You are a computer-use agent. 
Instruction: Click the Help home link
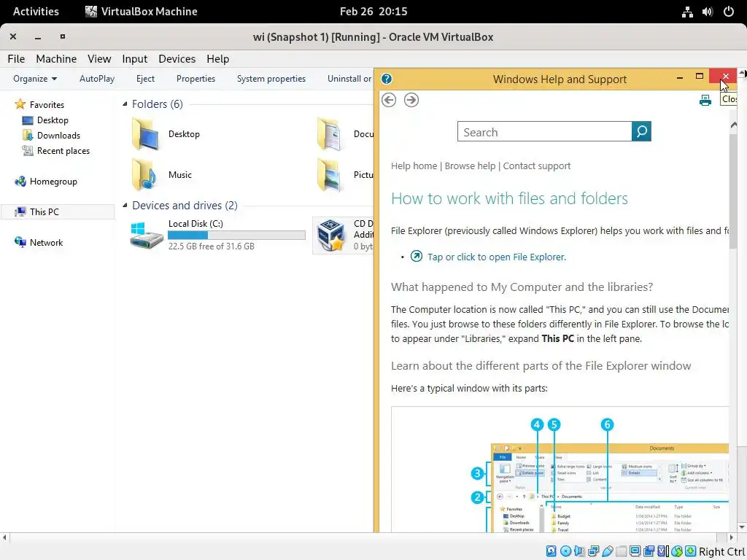tap(414, 166)
